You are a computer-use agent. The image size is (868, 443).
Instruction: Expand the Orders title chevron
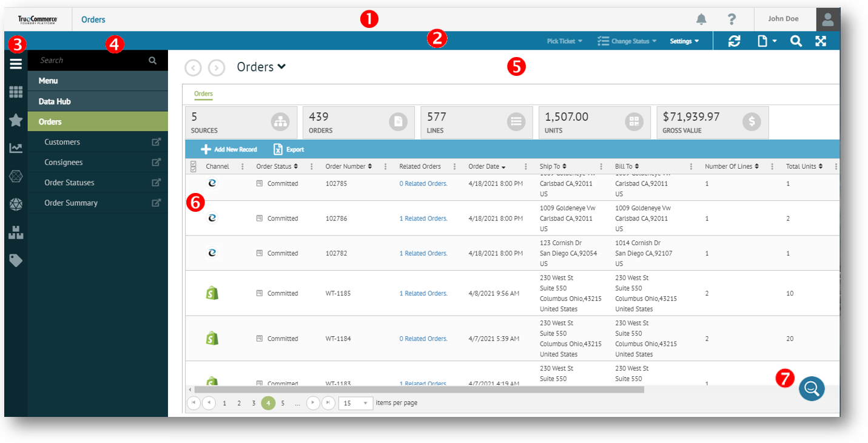click(x=281, y=67)
